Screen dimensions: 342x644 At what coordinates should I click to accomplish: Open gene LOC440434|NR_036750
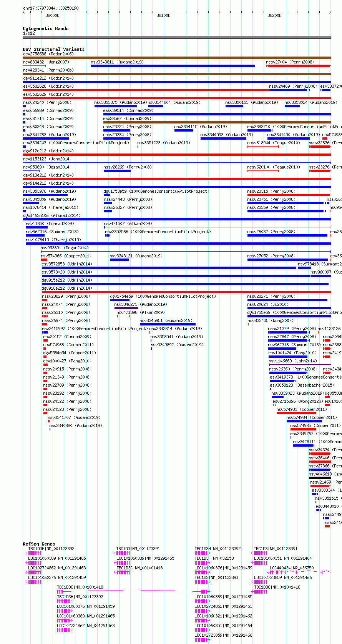(x=292, y=568)
